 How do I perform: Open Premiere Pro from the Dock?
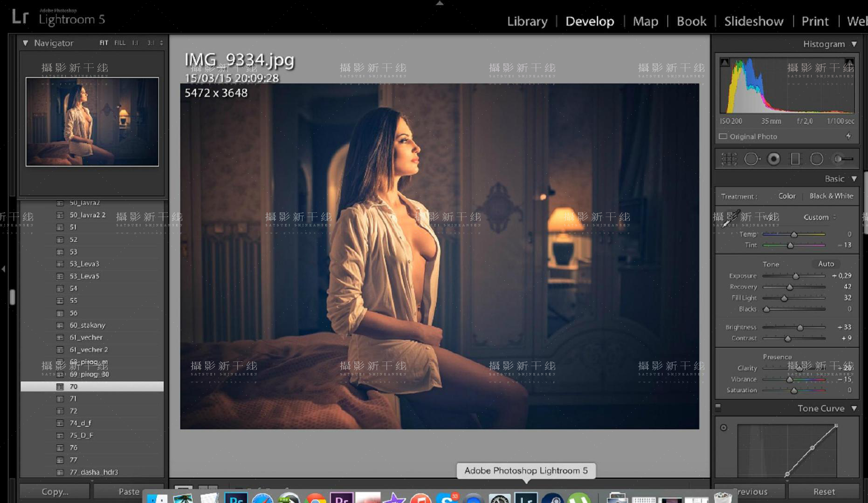point(342,498)
